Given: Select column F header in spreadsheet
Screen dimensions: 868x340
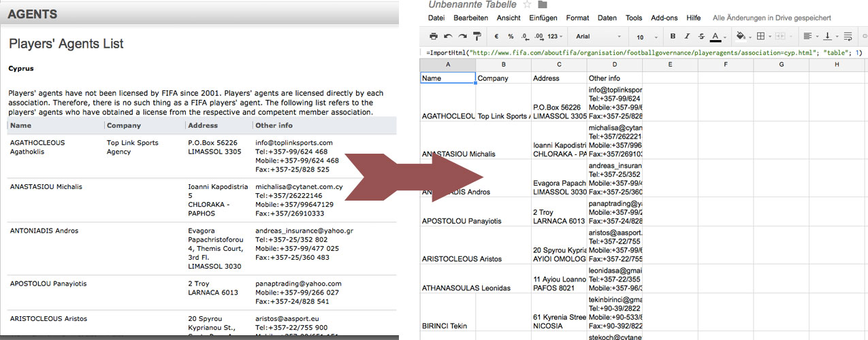Looking at the screenshot, I should [726, 65].
